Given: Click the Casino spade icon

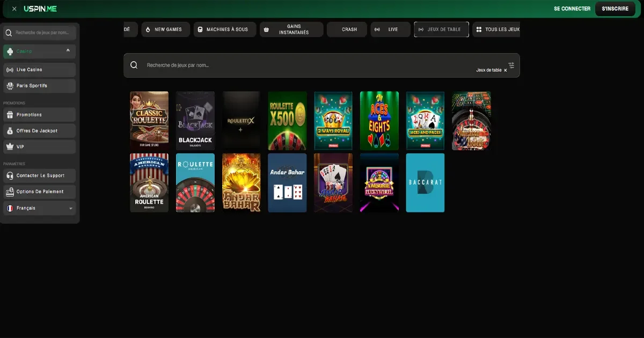Looking at the screenshot, I should tap(10, 51).
